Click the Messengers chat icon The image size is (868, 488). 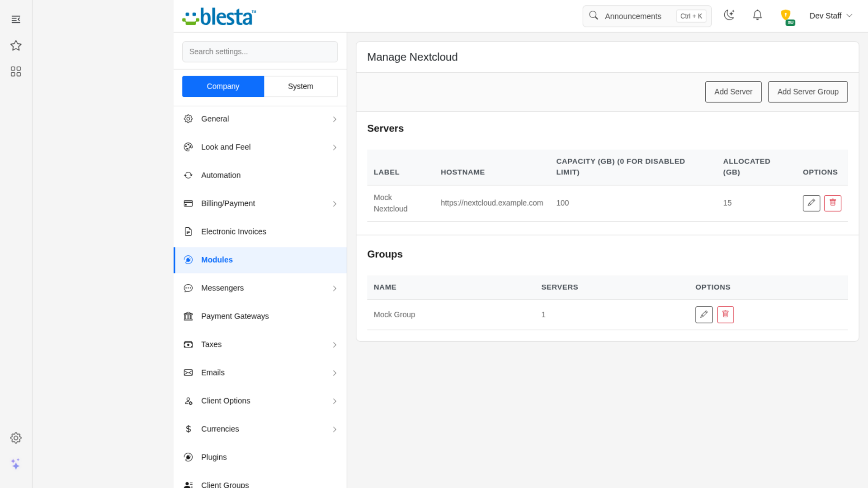click(189, 288)
